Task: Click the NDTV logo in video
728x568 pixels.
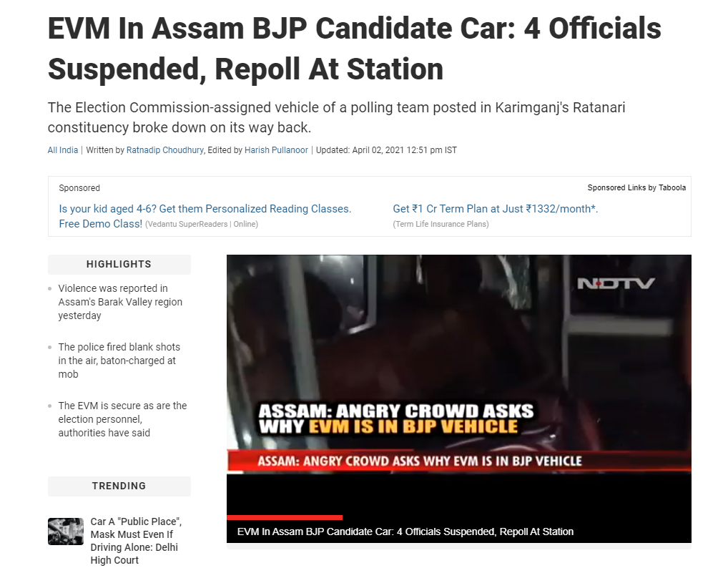Action: click(x=616, y=283)
